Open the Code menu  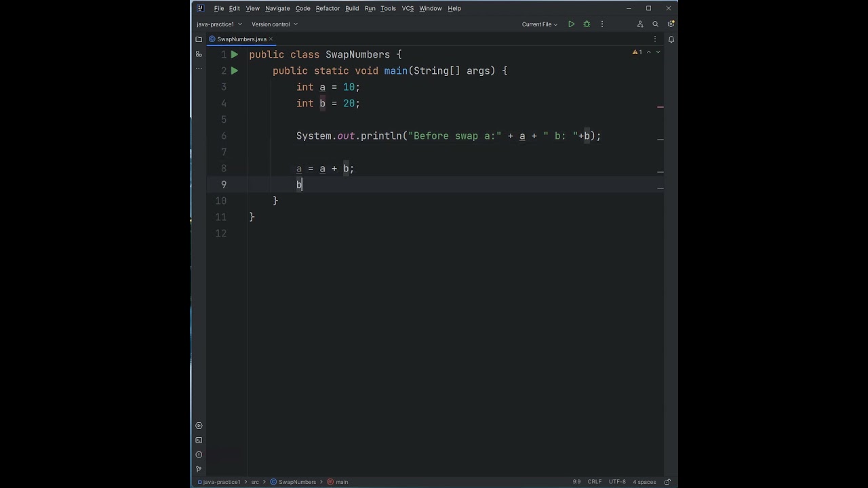[x=302, y=8]
